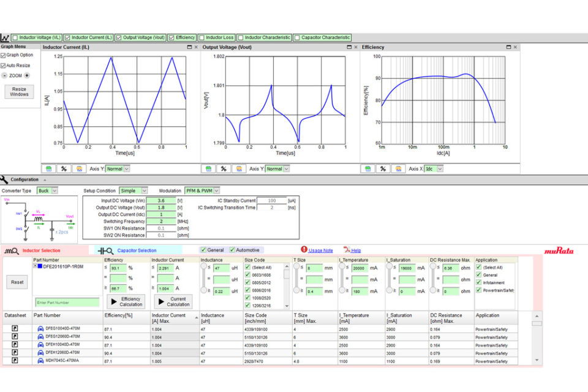Click blue color swatch beside DFE201610P-1R0M
Screen dimensions: 588x392
(x=40, y=266)
